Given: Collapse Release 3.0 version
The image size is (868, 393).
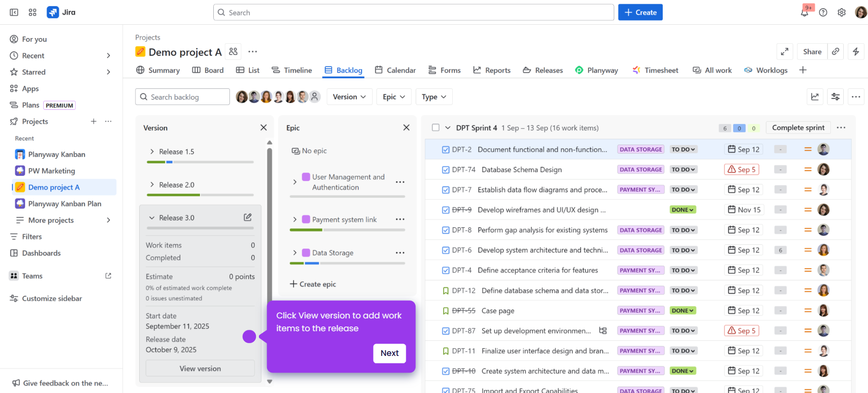Looking at the screenshot, I should coord(152,218).
